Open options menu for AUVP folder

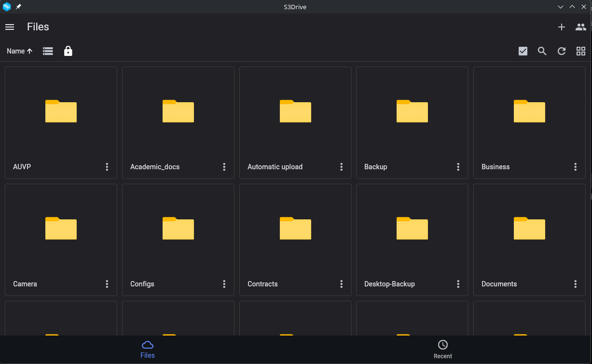coord(107,167)
